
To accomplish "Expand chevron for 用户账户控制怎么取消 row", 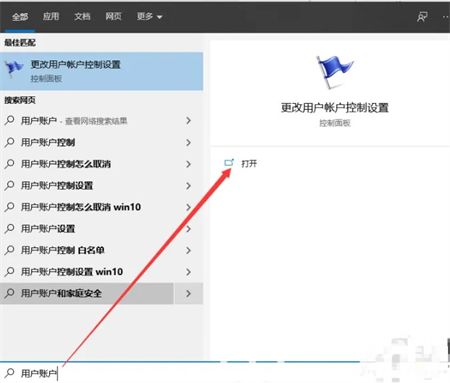I will (x=188, y=164).
